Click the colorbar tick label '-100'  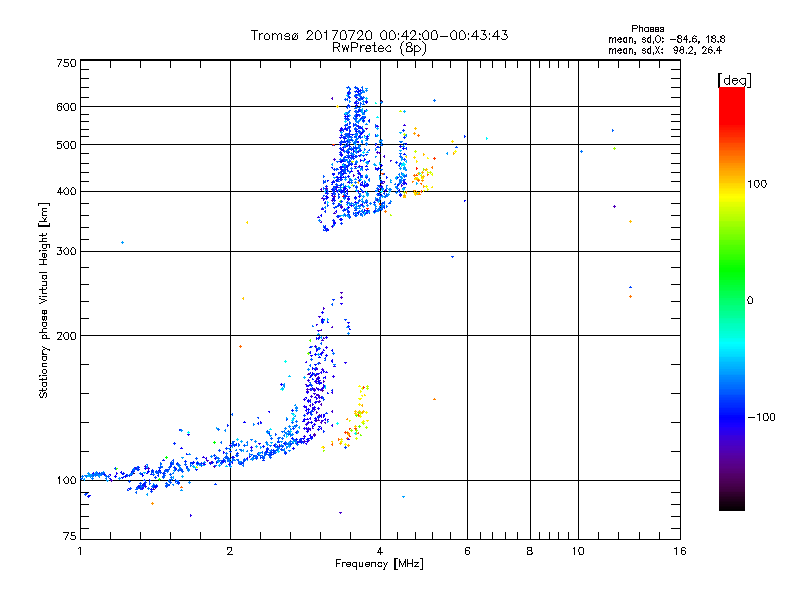(761, 417)
